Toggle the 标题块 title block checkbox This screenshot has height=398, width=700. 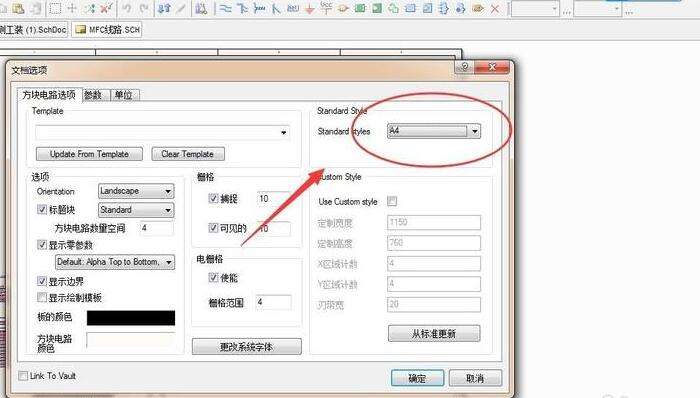[x=42, y=209]
